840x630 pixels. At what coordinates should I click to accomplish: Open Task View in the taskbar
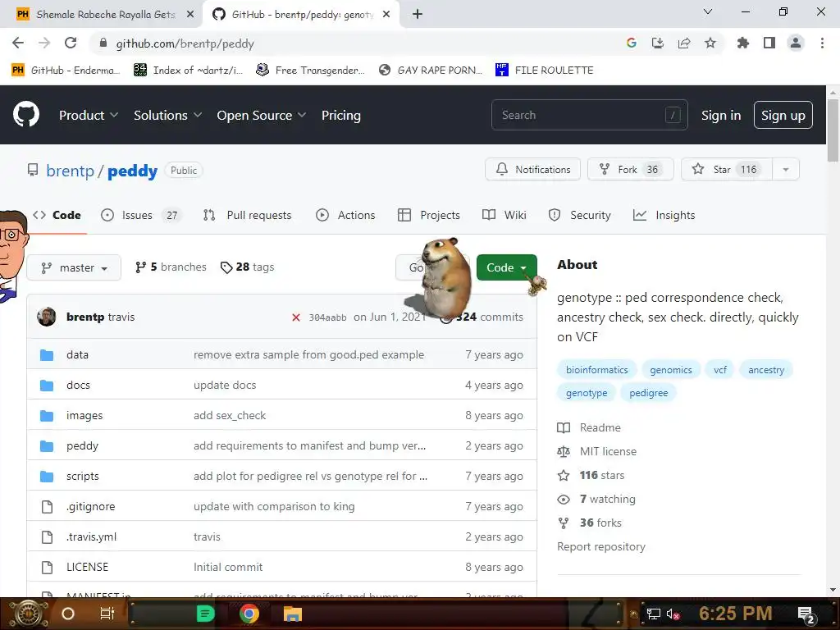107,614
